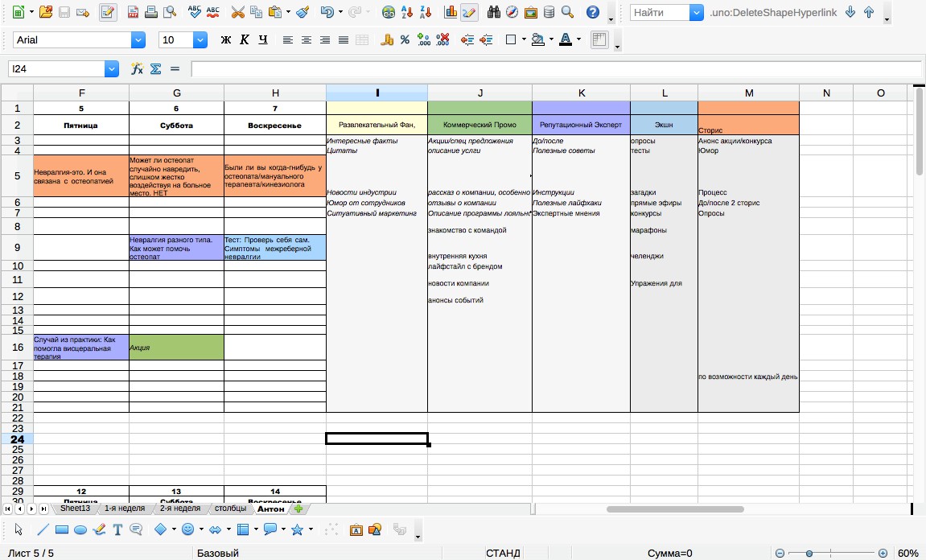Screen dimensions: 926x560
Task: Add a new sheet with the plus tab
Action: click(x=298, y=509)
